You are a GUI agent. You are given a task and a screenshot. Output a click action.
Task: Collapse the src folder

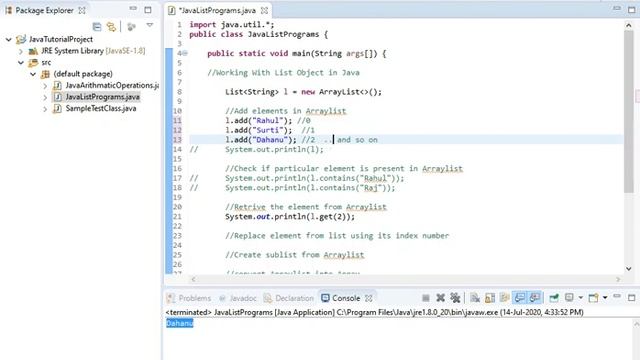(x=21, y=63)
